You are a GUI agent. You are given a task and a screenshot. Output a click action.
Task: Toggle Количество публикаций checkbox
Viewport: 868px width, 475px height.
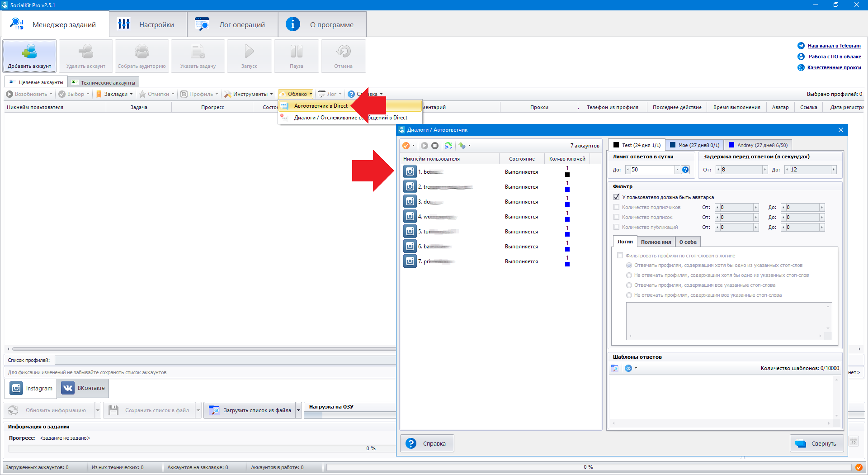click(616, 227)
